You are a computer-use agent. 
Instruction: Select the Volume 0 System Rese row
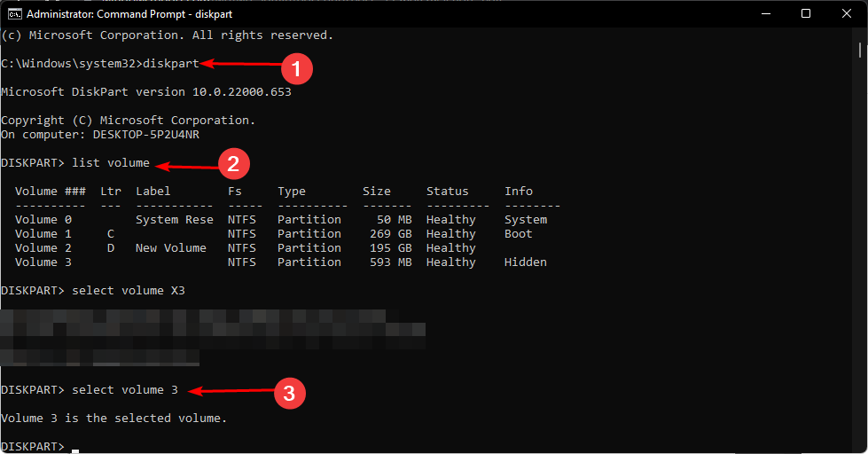(281, 220)
